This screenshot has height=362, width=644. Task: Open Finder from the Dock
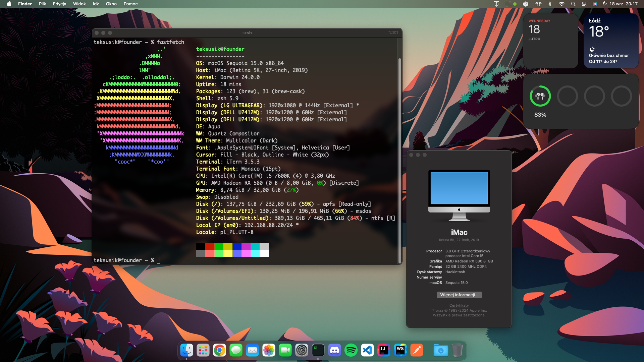coord(186,350)
